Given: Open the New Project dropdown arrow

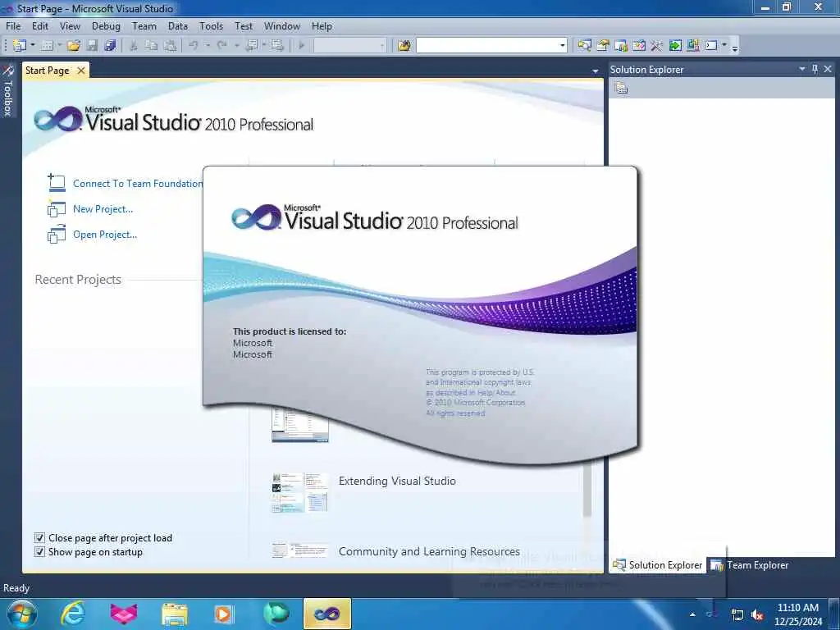Looking at the screenshot, I should pos(33,46).
